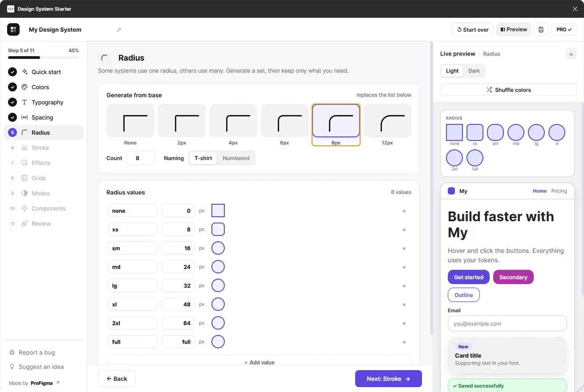Edit the Count input field

coord(141,158)
